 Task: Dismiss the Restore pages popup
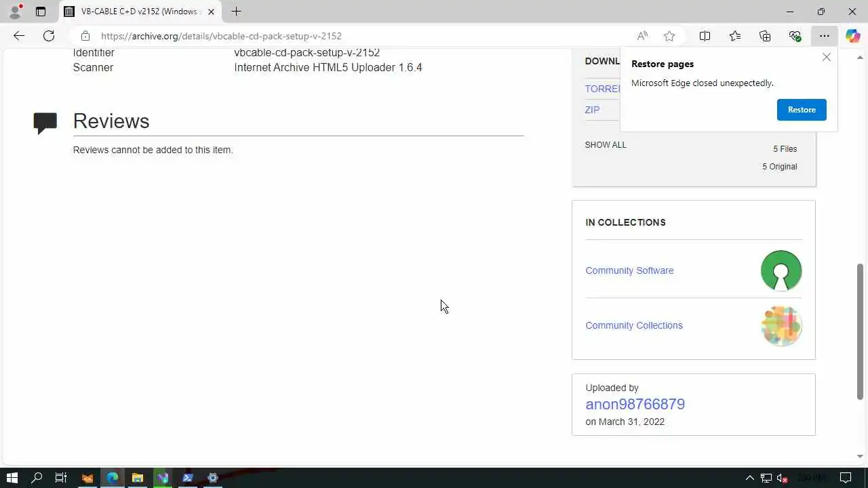click(827, 57)
